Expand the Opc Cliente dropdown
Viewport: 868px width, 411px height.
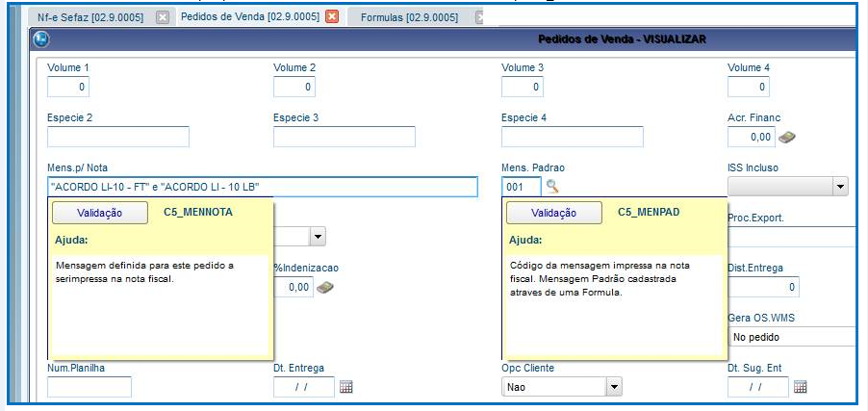pos(615,387)
